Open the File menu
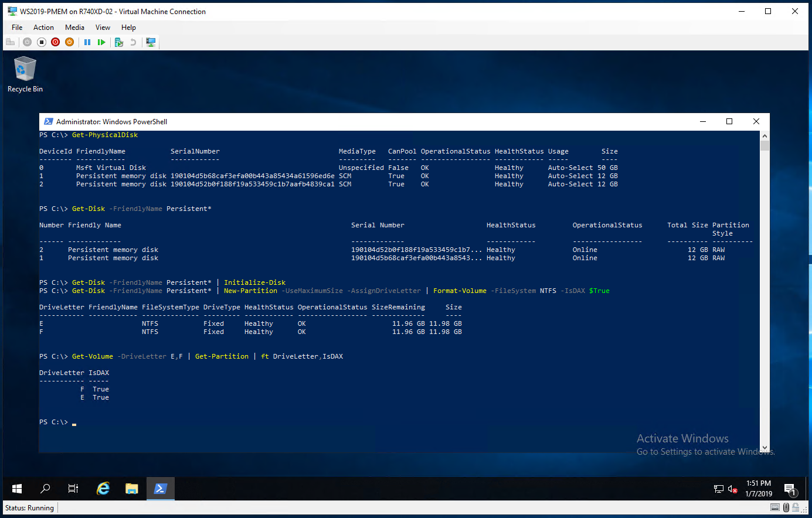 click(17, 28)
